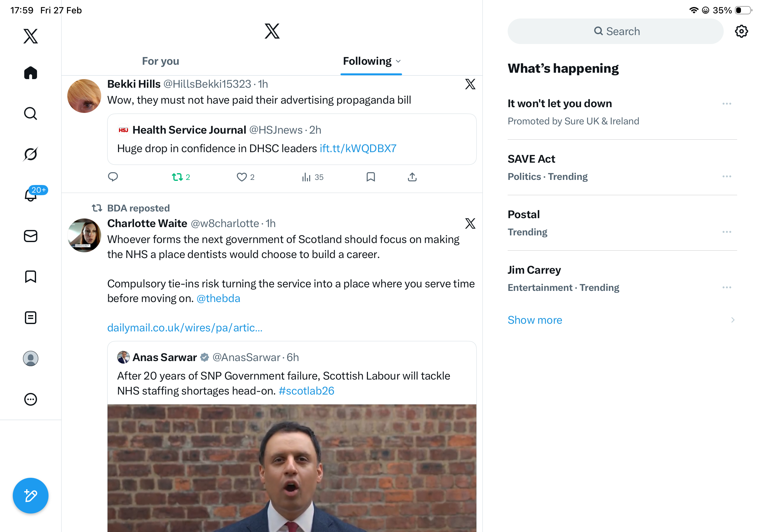Expand the Following tab dropdown arrow
Image resolution: width=762 pixels, height=532 pixels.
coord(398,61)
